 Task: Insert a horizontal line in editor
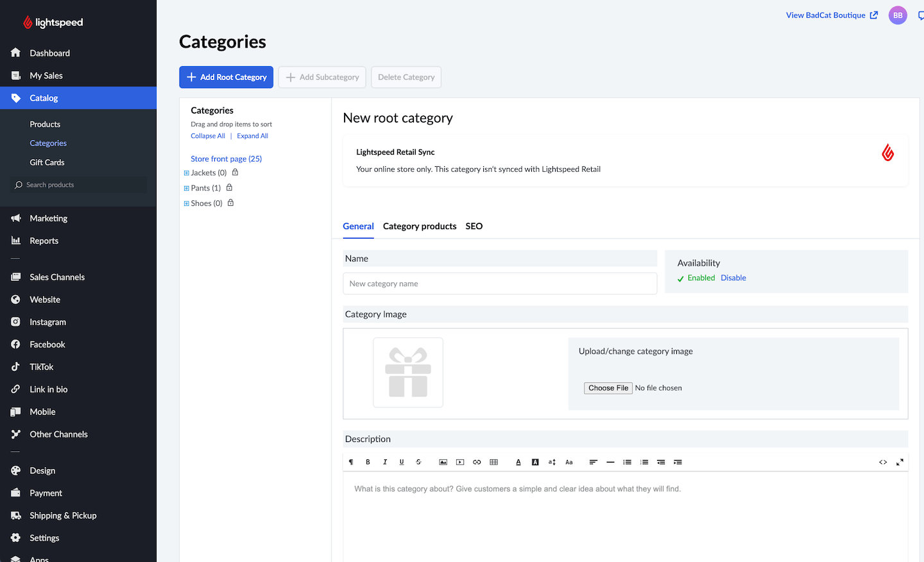tap(610, 462)
